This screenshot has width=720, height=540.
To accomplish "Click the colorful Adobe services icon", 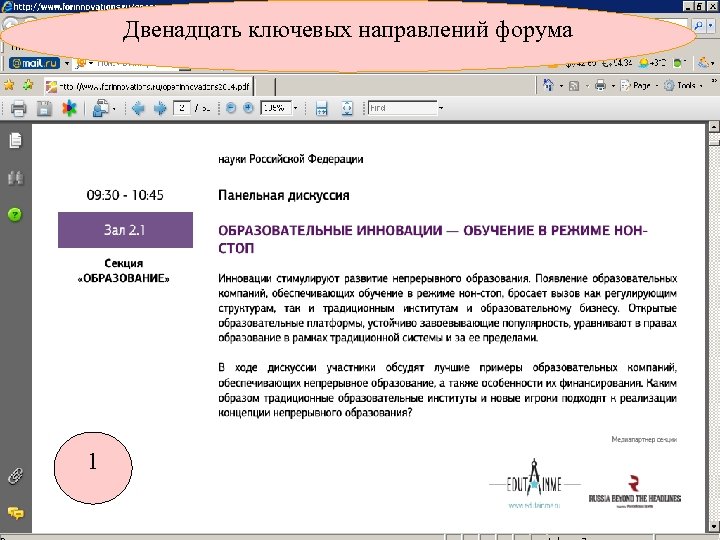I will point(69,108).
